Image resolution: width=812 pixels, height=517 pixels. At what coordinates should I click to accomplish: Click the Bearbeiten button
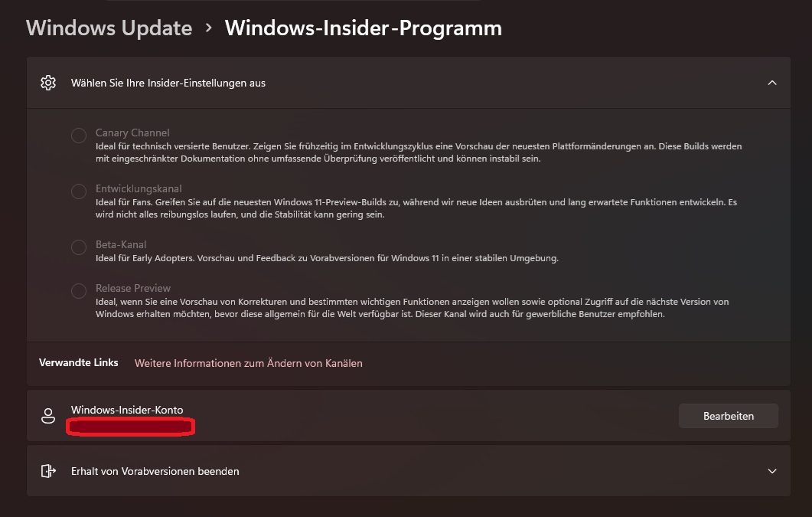[x=728, y=416]
